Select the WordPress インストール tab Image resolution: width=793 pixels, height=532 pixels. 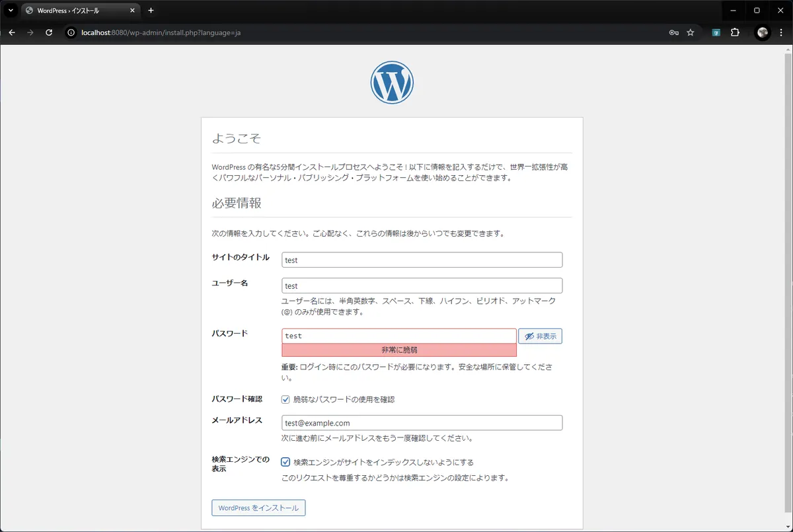point(80,11)
